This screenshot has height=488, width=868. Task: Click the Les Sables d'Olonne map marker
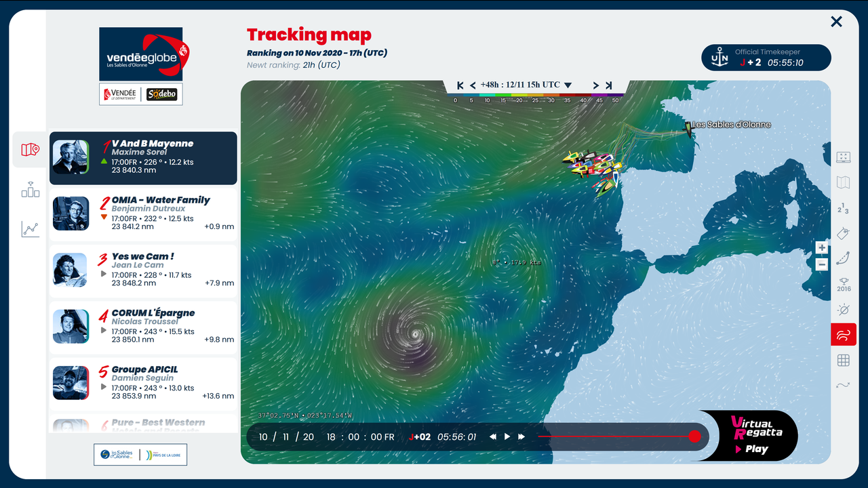pyautogui.click(x=690, y=128)
